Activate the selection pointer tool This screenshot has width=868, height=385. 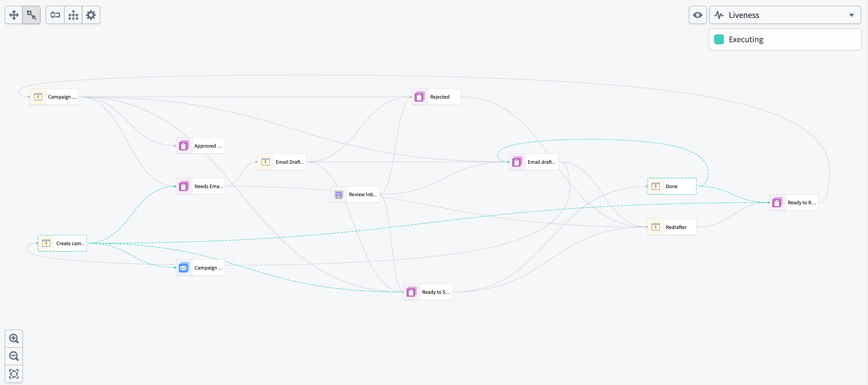pos(32,15)
